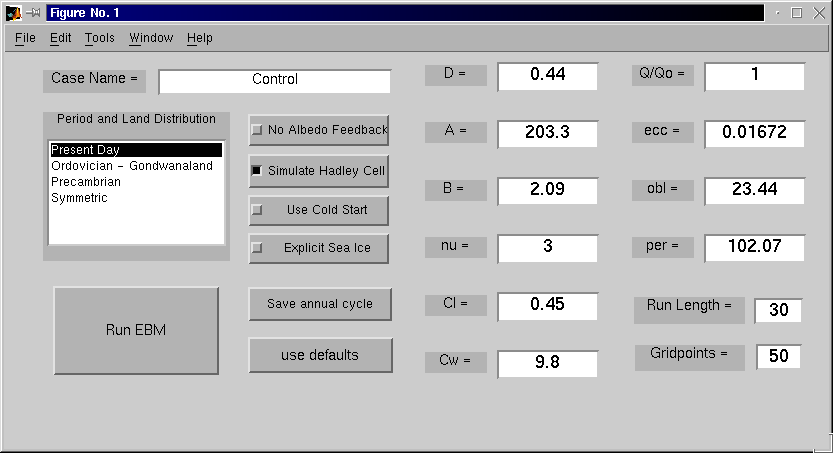Screen dimensions: 833x453
Task: Click the 'Case Name =' label
Action: (x=95, y=81)
